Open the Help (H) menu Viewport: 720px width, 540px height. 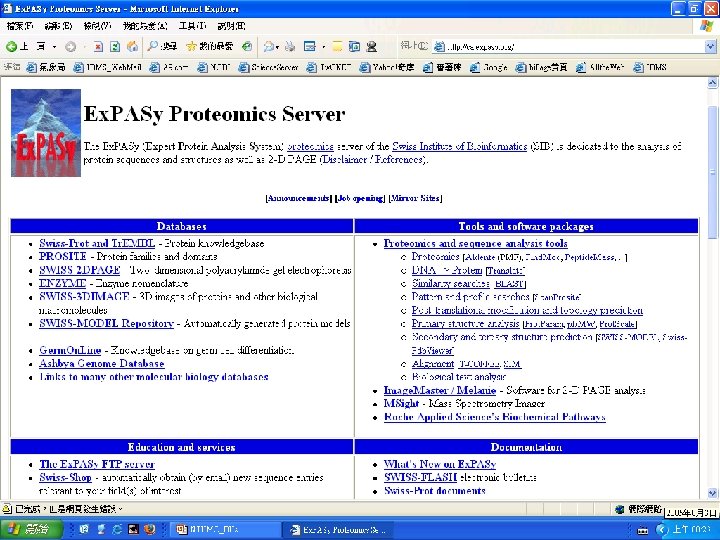coord(231,26)
